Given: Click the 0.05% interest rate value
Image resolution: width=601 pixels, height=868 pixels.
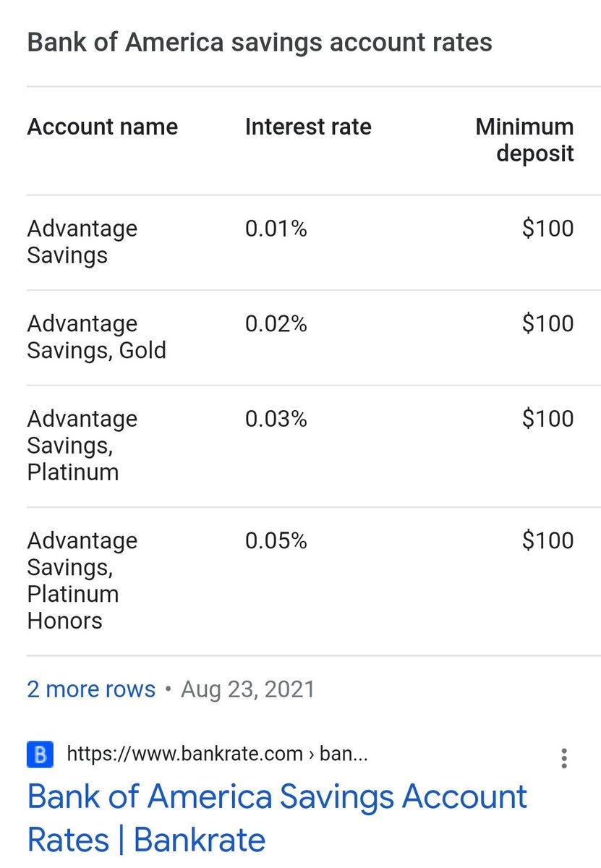Looking at the screenshot, I should pyautogui.click(x=276, y=541).
